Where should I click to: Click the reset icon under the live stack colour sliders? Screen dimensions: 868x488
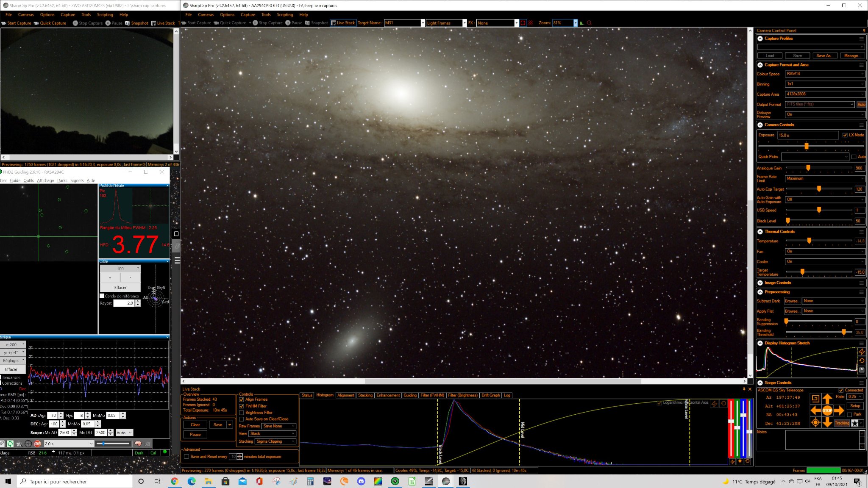tap(747, 462)
